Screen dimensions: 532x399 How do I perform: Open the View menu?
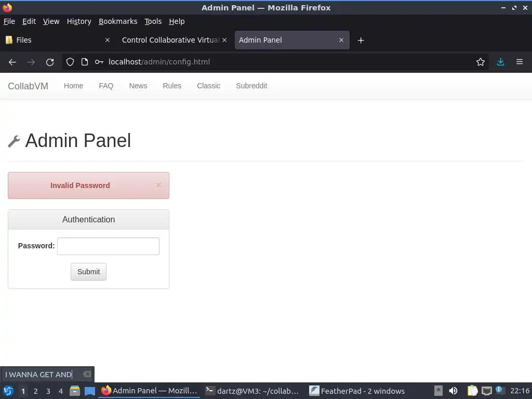(x=51, y=21)
